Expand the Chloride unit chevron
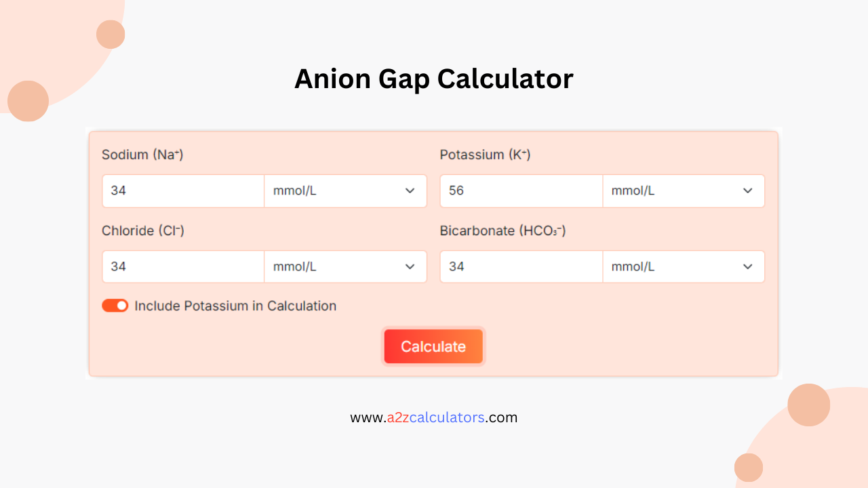Viewport: 868px width, 488px height. pyautogui.click(x=410, y=266)
